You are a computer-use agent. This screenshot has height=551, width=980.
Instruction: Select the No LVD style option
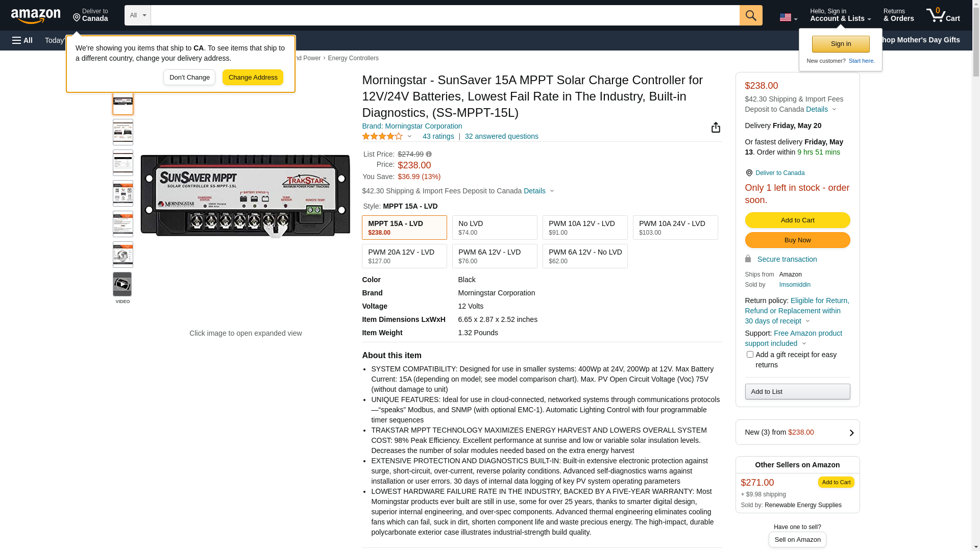click(x=494, y=228)
